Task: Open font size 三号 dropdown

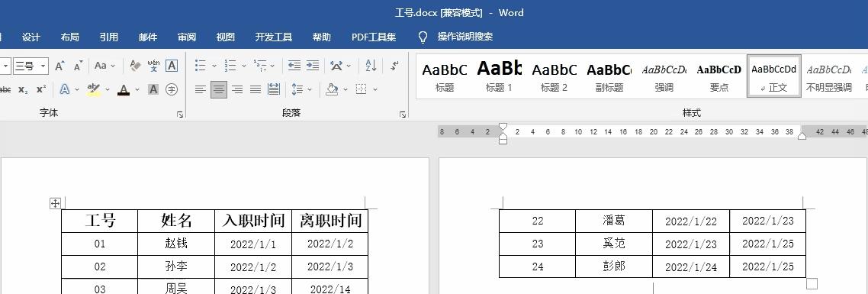Action: coord(43,66)
